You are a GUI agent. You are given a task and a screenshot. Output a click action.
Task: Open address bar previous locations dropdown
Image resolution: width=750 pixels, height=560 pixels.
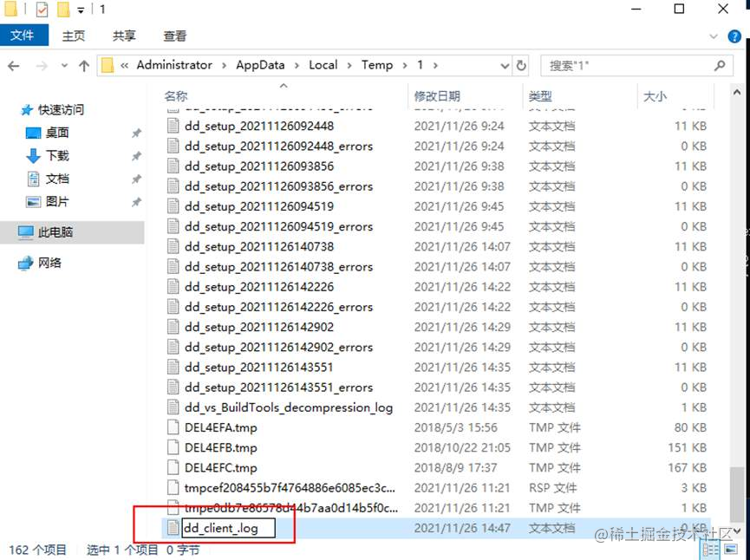click(505, 65)
